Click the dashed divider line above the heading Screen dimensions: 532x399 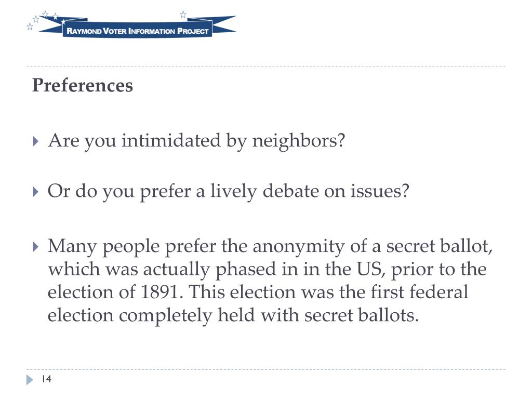pyautogui.click(x=266, y=66)
